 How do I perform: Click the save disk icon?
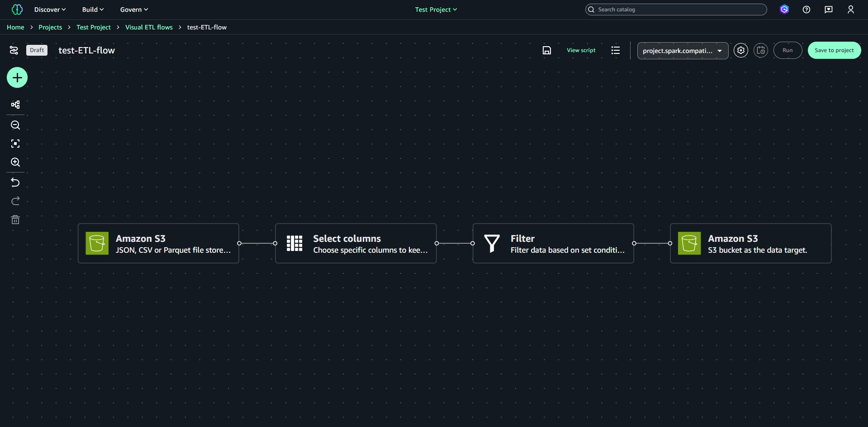tap(547, 50)
